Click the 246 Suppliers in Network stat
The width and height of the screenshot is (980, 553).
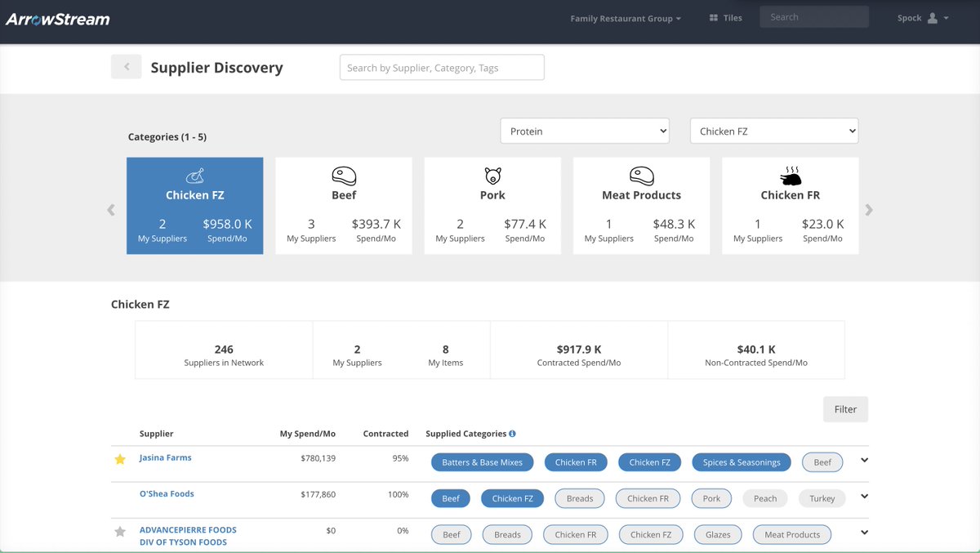pyautogui.click(x=224, y=355)
